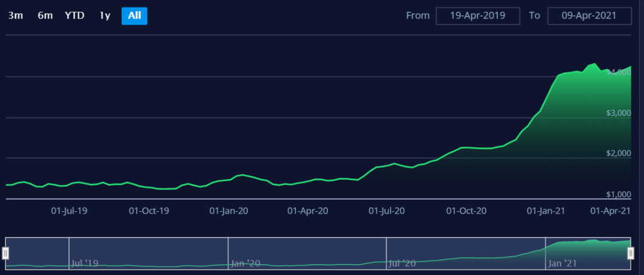The image size is (644, 275).
Task: Click the 01-Oct-20 x-axis label
Action: 466,211
